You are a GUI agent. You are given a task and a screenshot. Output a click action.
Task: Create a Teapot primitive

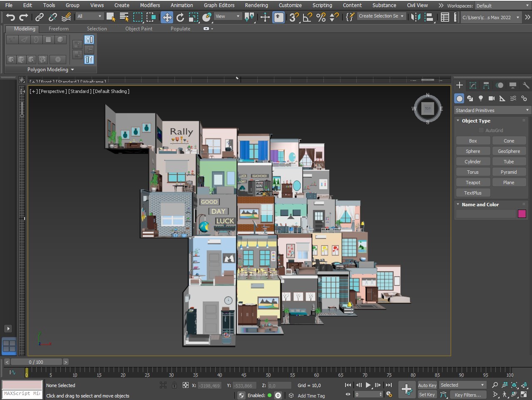(473, 182)
